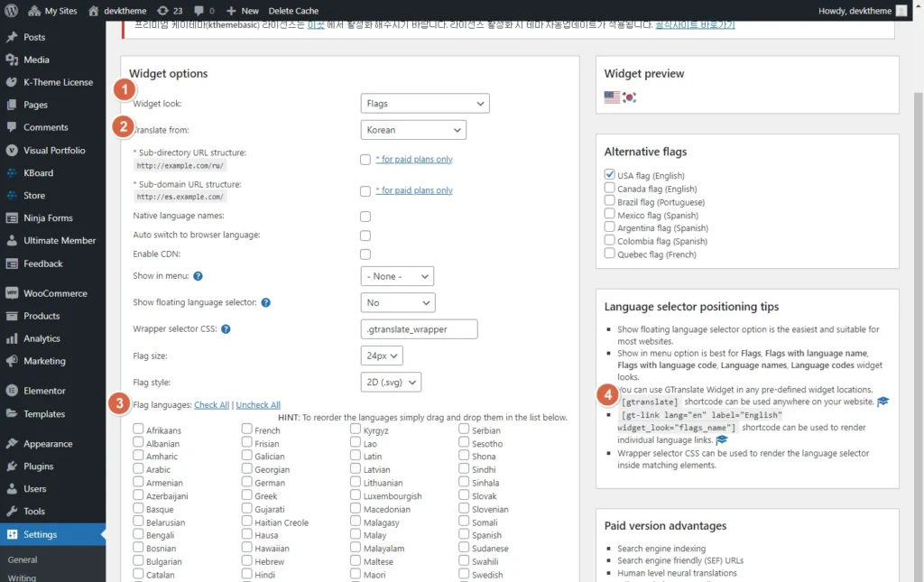924x582 pixels.
Task: Click Wrapper selector CSS input field
Action: click(x=419, y=328)
